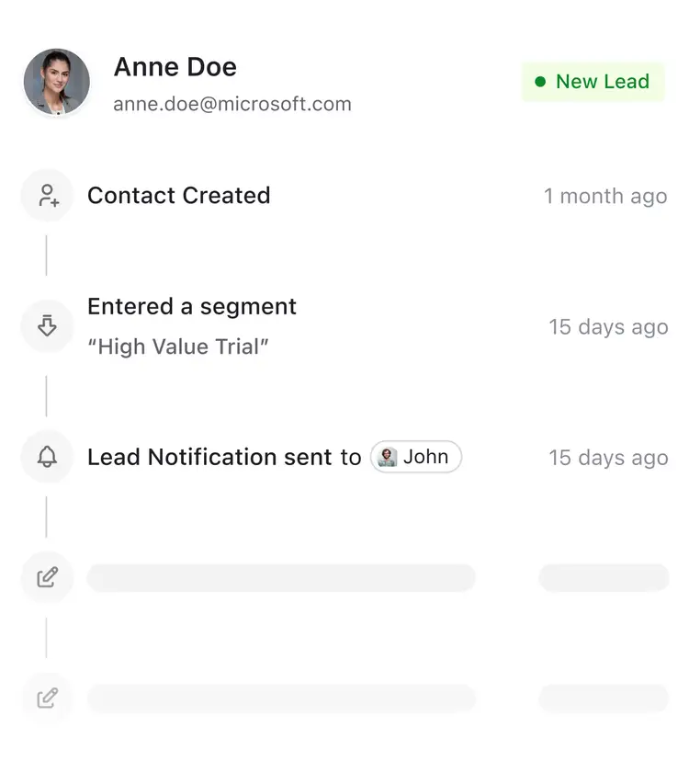The height and width of the screenshot is (784, 689).
Task: Click Anne Doe's profile avatar
Action: (x=57, y=82)
